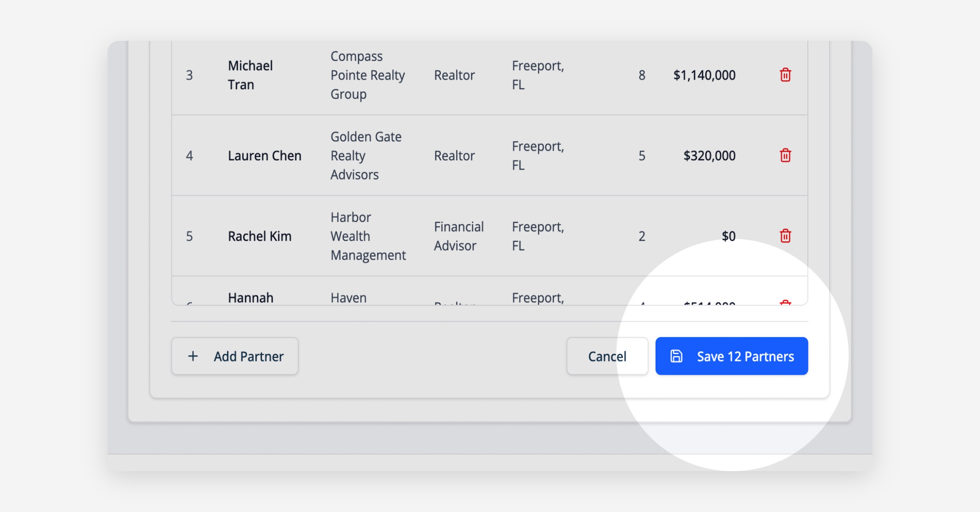
Task: Delete Rachel Kim's row with trash icon
Action: pyautogui.click(x=785, y=236)
